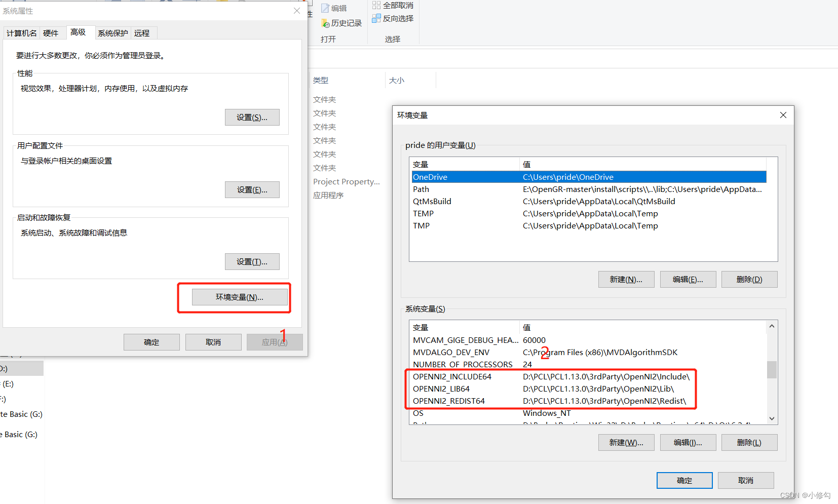Open History icon in Explorer ribbon
The width and height of the screenshot is (838, 504).
[x=325, y=23]
